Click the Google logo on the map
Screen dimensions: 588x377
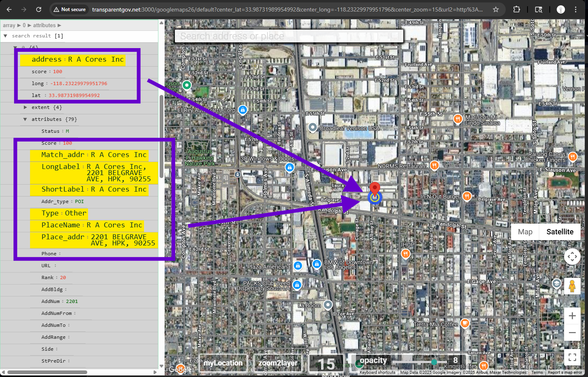[x=180, y=369]
